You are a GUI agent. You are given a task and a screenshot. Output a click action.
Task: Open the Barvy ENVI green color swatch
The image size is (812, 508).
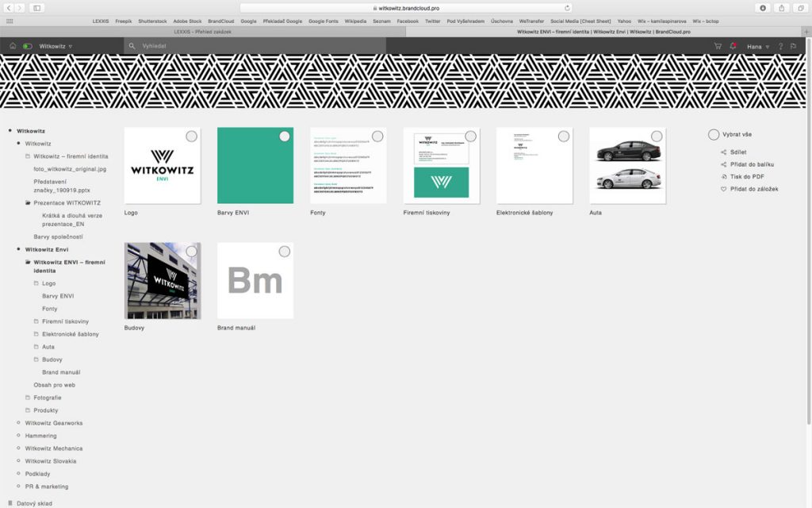[x=255, y=165]
